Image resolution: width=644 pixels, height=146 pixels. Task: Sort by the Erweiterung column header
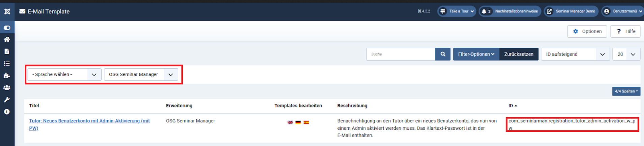tap(179, 106)
